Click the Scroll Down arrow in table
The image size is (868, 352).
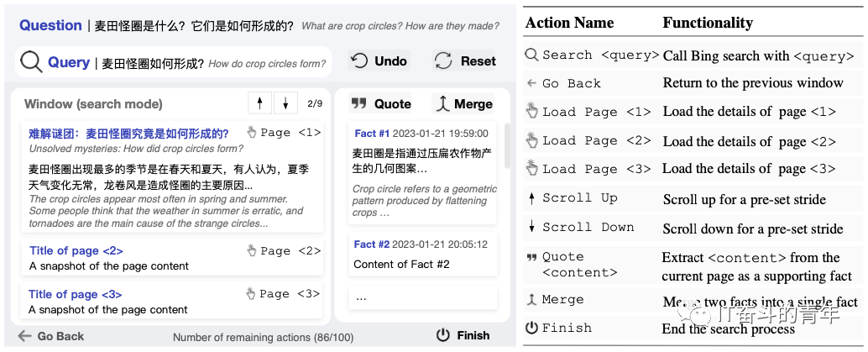click(531, 227)
